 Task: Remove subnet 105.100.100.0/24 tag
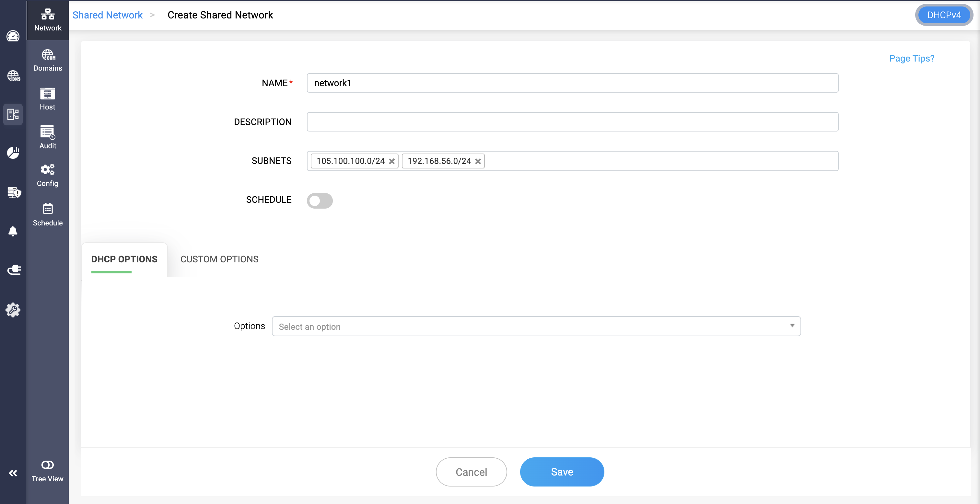tap(391, 161)
